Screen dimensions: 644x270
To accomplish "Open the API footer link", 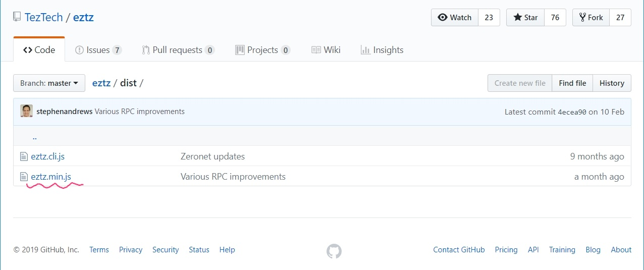I will pos(533,250).
